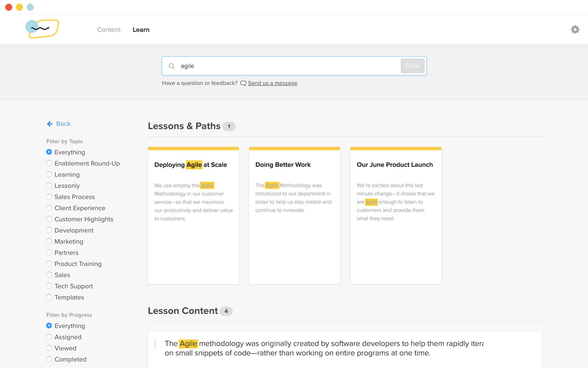Click the 'Clear' search button
The height and width of the screenshot is (368, 588).
coord(412,65)
